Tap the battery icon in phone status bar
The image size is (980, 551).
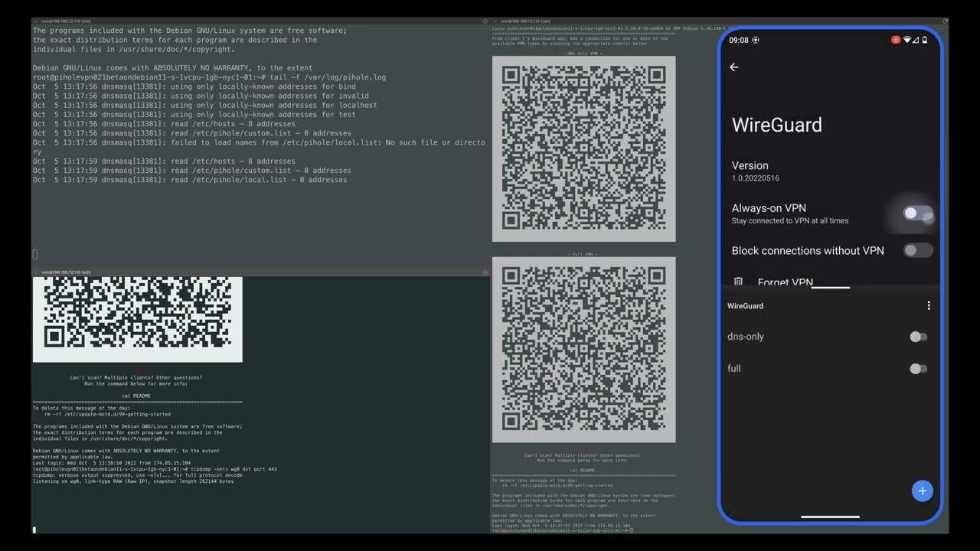tap(925, 40)
